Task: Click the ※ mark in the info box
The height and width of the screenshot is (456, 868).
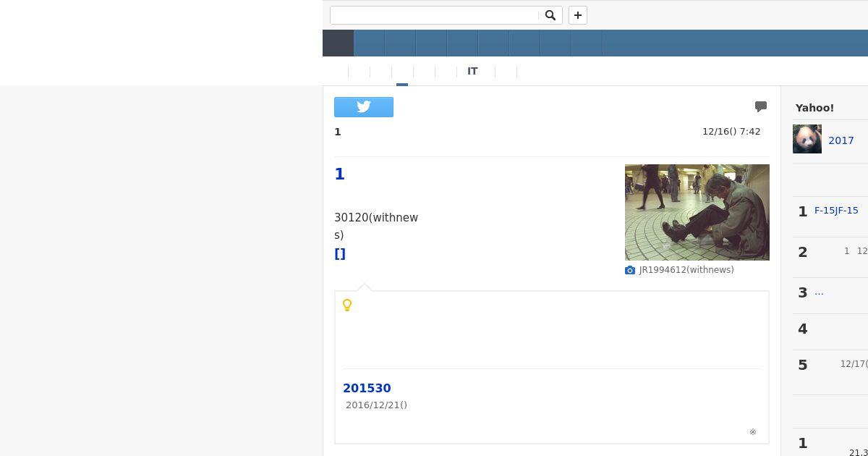Action: pyautogui.click(x=753, y=432)
